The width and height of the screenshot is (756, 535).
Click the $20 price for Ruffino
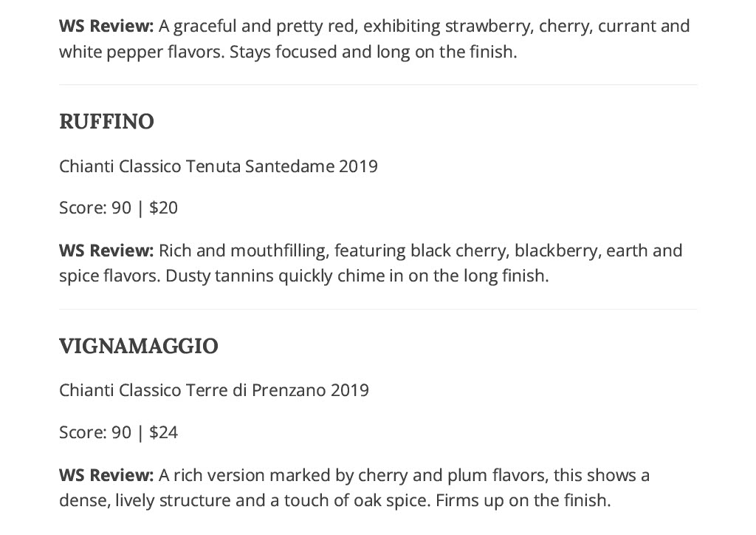164,208
